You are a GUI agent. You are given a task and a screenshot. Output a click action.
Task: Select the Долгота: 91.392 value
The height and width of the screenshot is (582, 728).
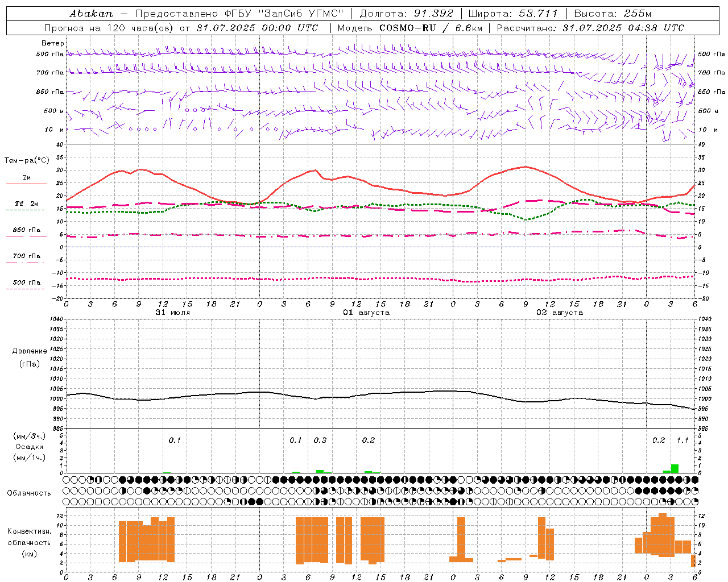[407, 14]
